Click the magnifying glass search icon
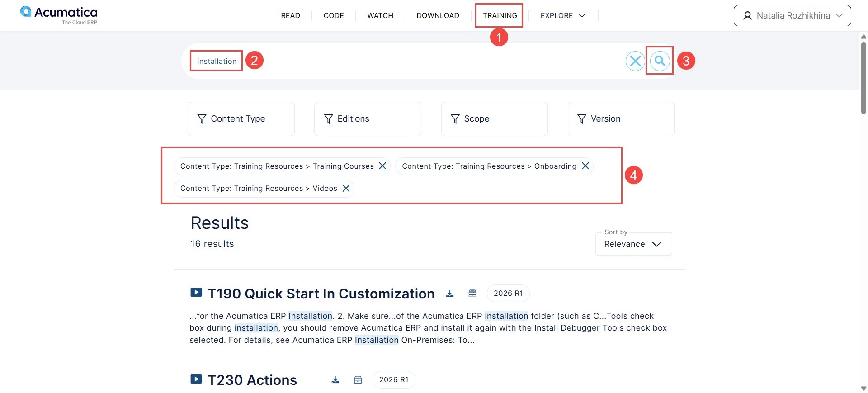This screenshot has height=393, width=868. pos(660,61)
